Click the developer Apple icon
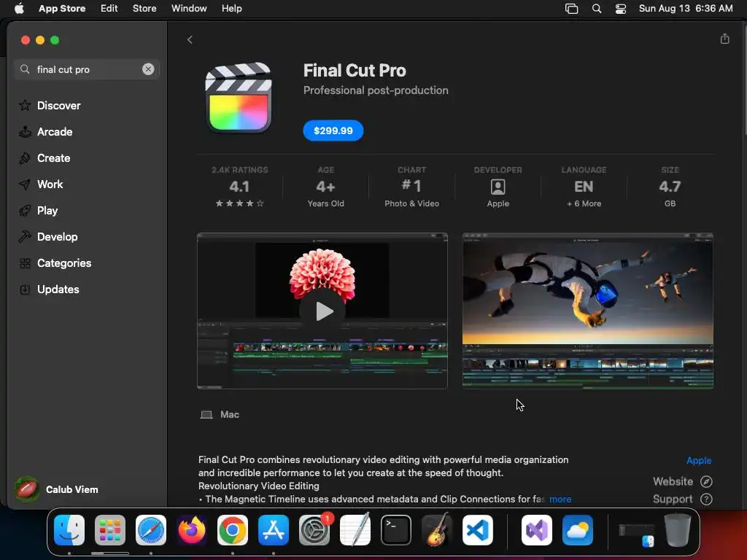Screen dimensions: 747x560 point(498,187)
